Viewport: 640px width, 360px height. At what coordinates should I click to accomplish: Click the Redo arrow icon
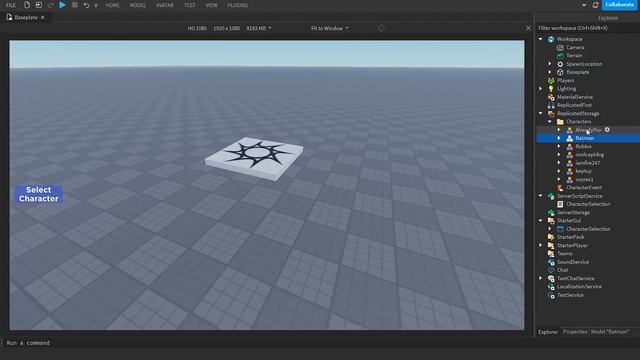tap(51, 5)
